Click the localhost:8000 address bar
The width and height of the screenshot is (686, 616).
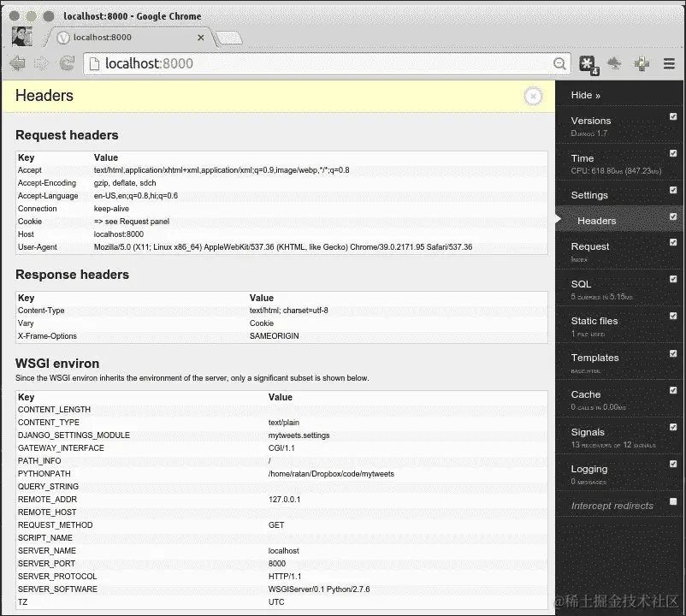tap(327, 64)
